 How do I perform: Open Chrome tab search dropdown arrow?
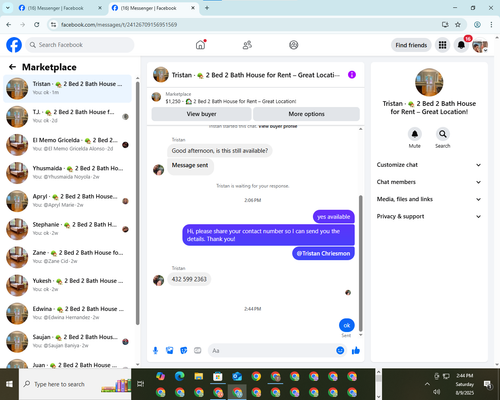[x=7, y=8]
